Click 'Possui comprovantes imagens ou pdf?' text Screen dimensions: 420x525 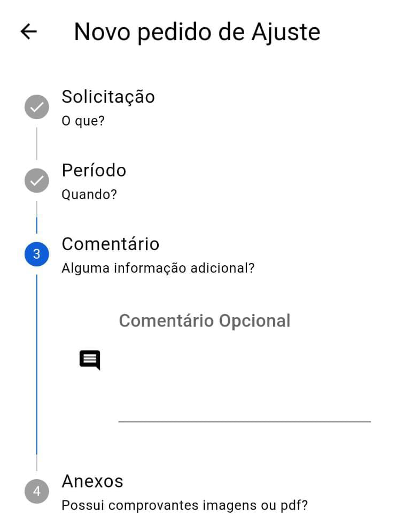coord(185,505)
